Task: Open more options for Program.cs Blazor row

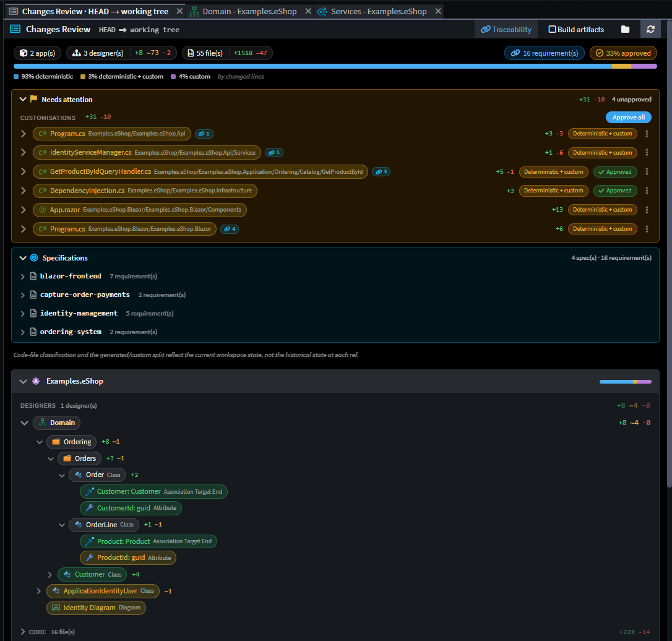Action: [x=647, y=229]
